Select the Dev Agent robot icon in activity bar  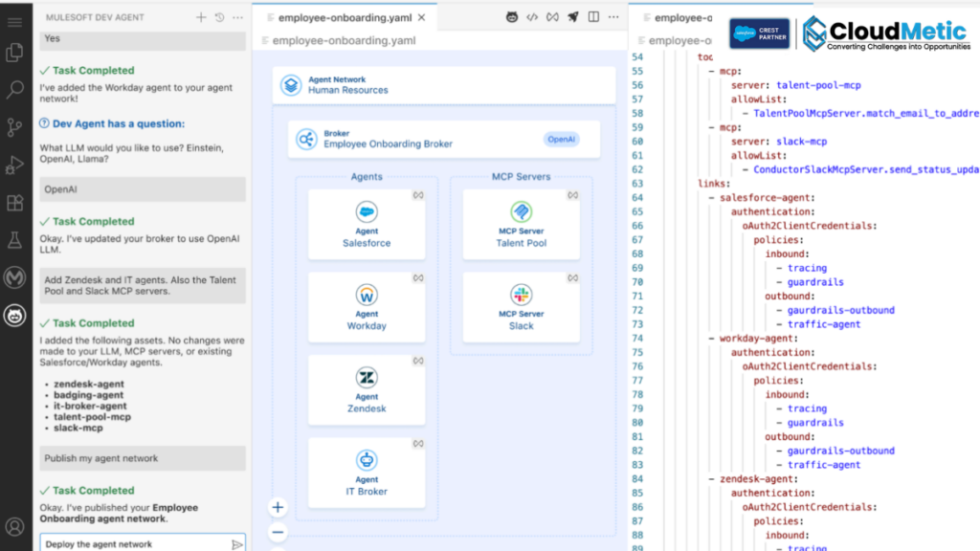pos(13,313)
